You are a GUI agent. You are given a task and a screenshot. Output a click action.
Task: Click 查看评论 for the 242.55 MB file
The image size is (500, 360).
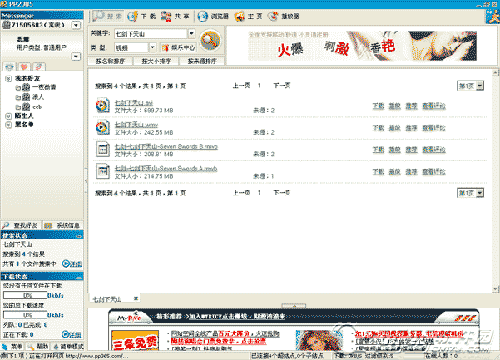pyautogui.click(x=434, y=128)
